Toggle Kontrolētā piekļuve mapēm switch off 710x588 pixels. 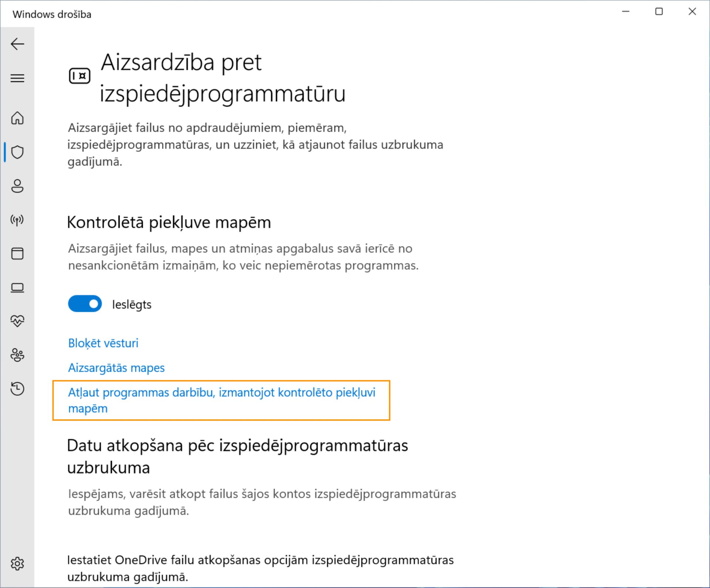pyautogui.click(x=85, y=304)
